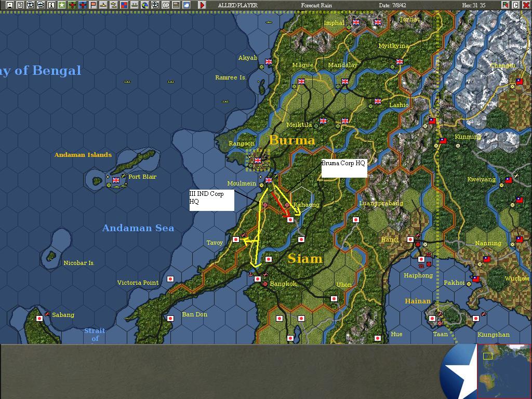
Task: Click the single ship silhouette icon
Action: (x=103, y=5)
